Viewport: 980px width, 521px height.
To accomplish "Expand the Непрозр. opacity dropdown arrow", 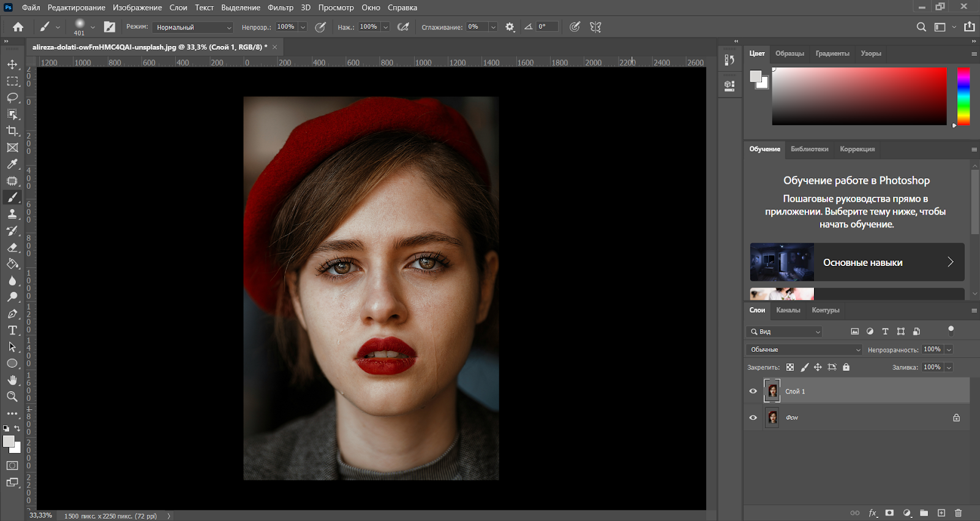I will coord(303,27).
